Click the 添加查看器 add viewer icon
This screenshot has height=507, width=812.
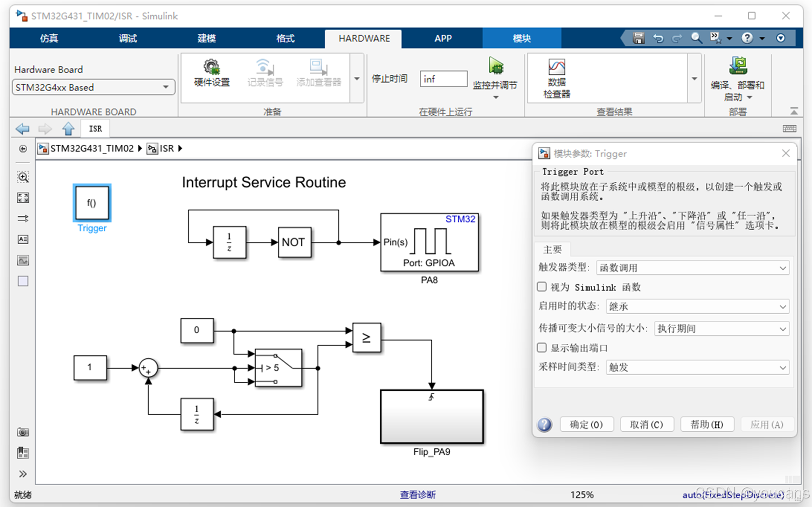pyautogui.click(x=318, y=73)
